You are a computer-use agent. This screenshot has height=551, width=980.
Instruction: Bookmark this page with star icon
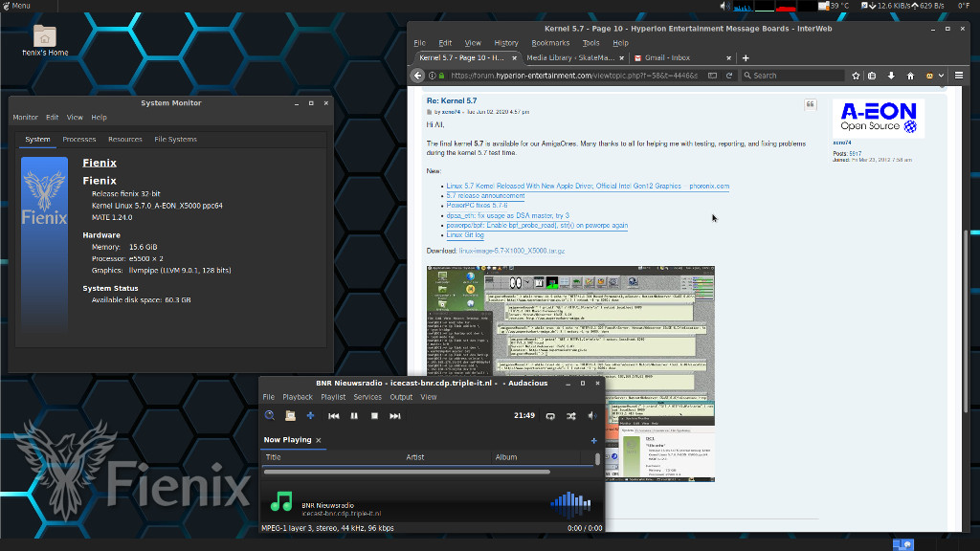coord(856,76)
